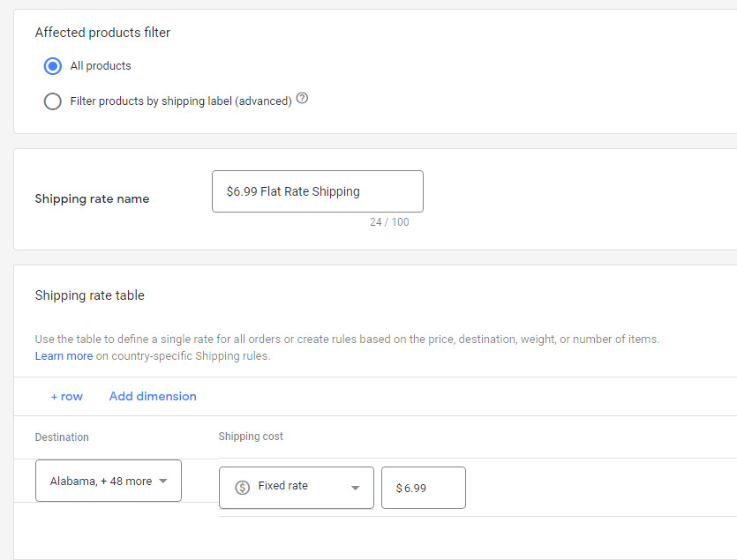Click help icon beside shipping label filter

(303, 99)
